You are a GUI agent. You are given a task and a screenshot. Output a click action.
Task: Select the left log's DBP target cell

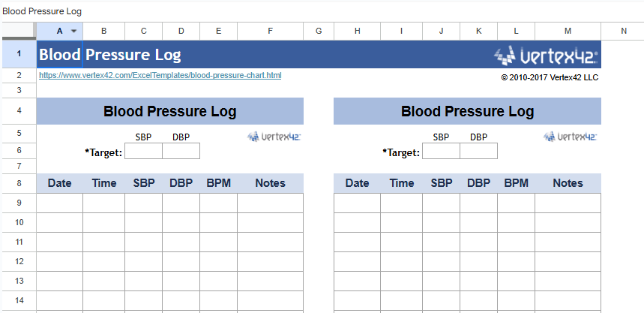[181, 152]
